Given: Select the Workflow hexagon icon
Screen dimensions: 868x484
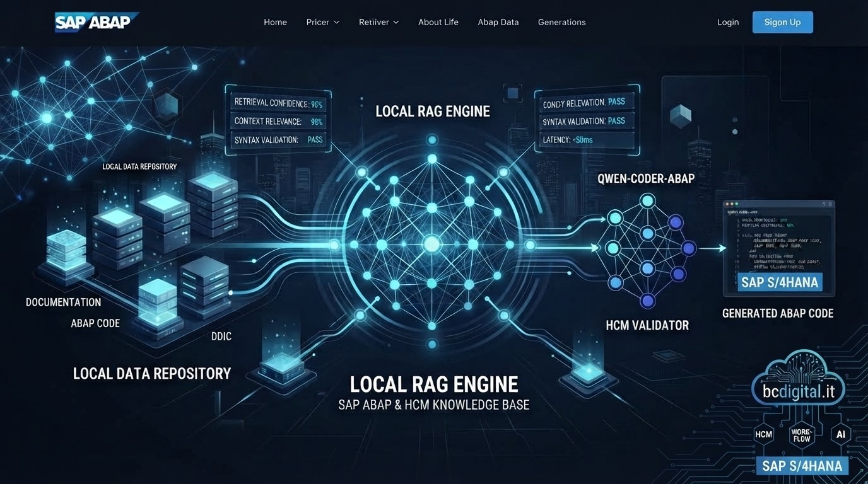Looking at the screenshot, I should (x=802, y=435).
